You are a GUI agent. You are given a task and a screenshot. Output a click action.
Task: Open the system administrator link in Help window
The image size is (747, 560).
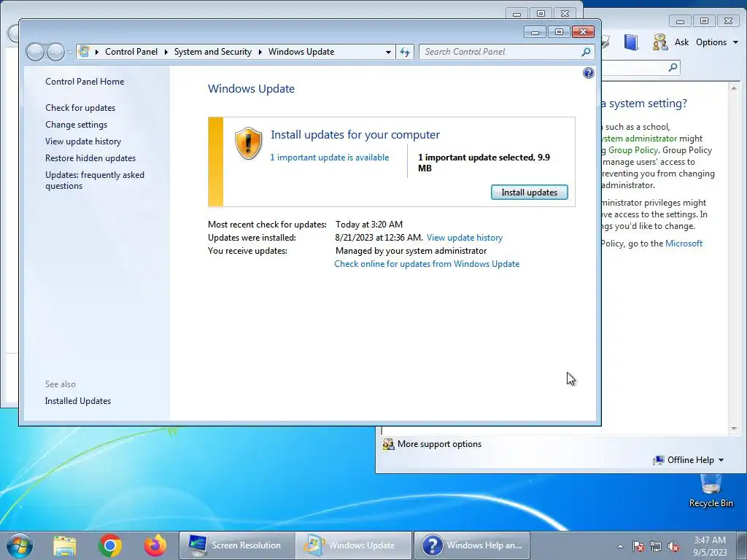click(639, 139)
